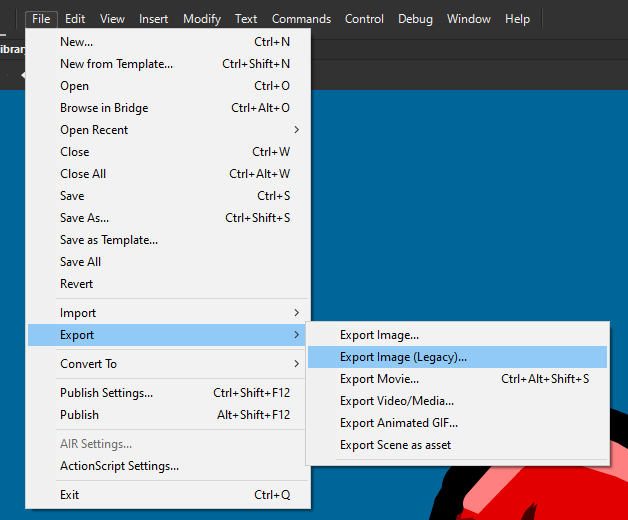Choose Save As...
628x520 pixels.
coord(168,218)
